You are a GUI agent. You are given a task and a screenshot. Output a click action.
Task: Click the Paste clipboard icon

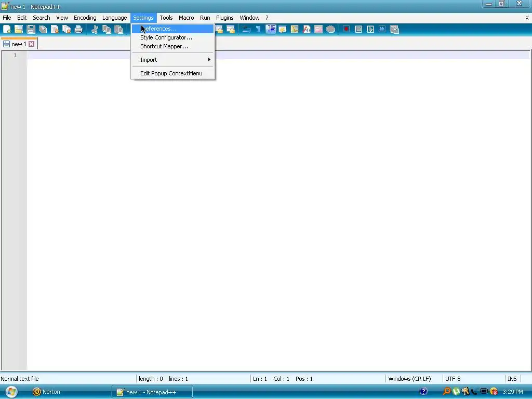tap(118, 30)
